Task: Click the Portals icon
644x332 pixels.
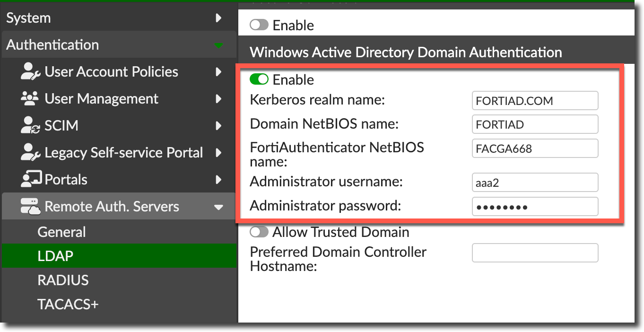Action: 31,180
